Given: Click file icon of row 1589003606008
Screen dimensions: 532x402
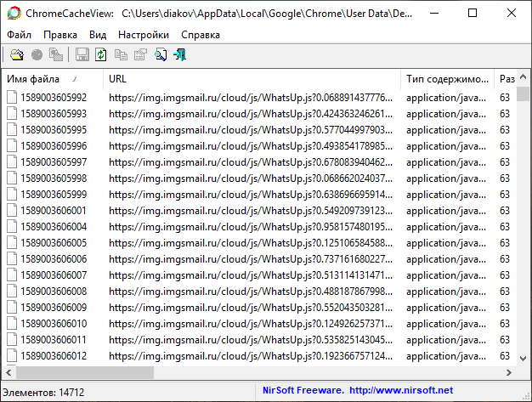Looking at the screenshot, I should [x=12, y=292].
